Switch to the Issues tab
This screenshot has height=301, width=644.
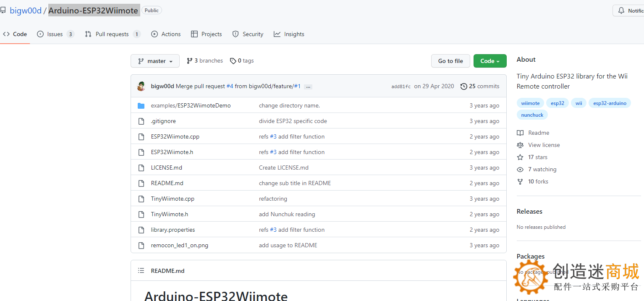pos(55,34)
